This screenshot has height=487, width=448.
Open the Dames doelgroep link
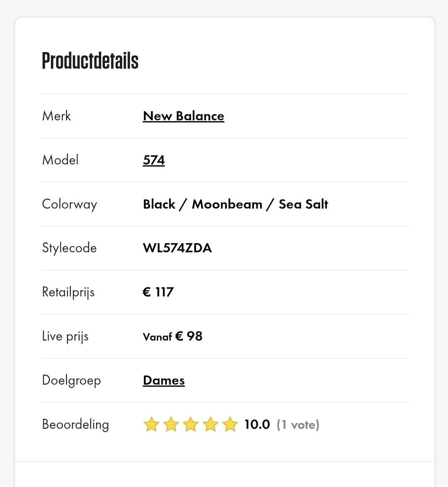click(x=164, y=380)
